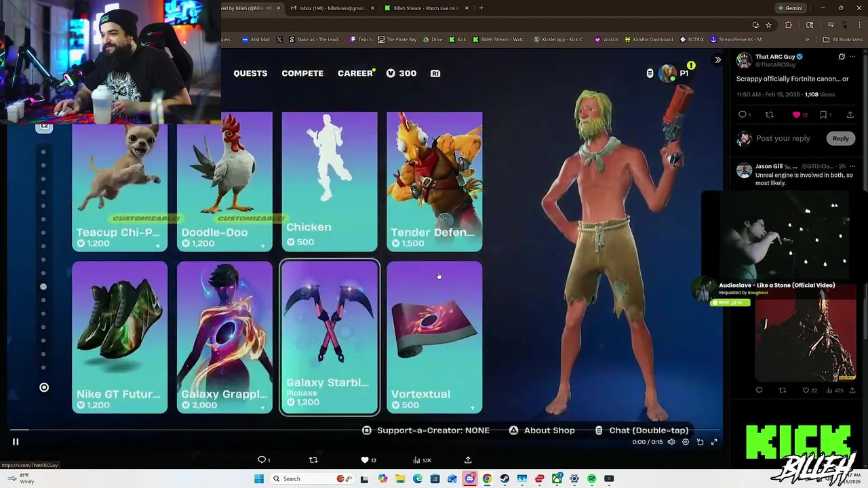Open the COMPETE tab
The image size is (868, 488).
click(302, 73)
